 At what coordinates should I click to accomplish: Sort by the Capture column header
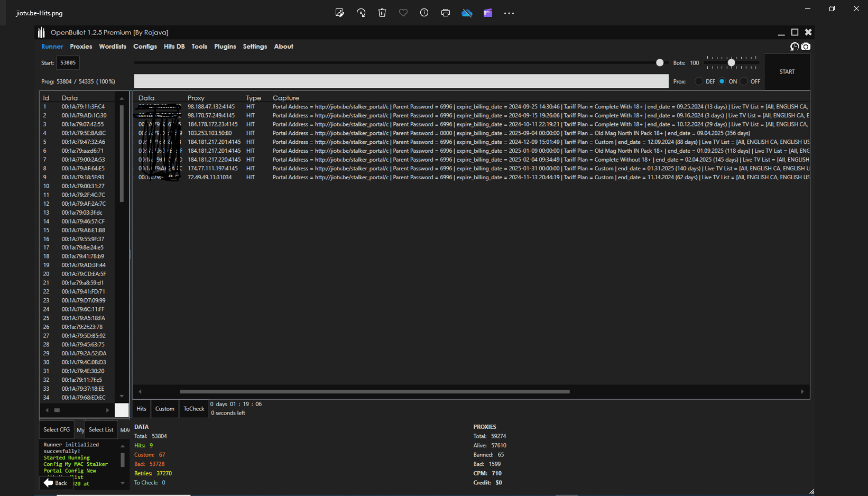pyautogui.click(x=286, y=98)
